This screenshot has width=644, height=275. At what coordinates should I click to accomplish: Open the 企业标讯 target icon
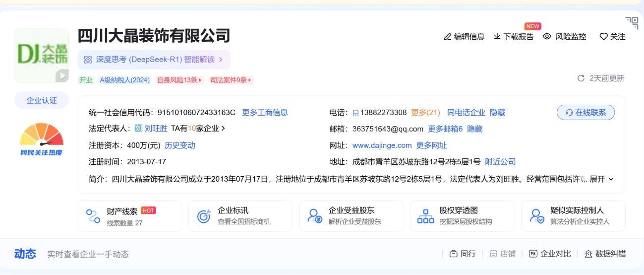click(x=204, y=216)
